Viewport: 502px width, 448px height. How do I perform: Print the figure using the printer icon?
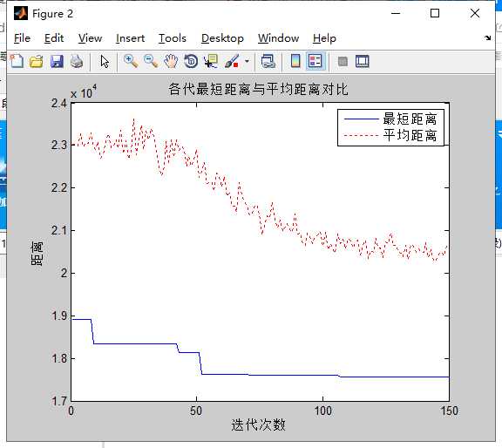coord(77,61)
